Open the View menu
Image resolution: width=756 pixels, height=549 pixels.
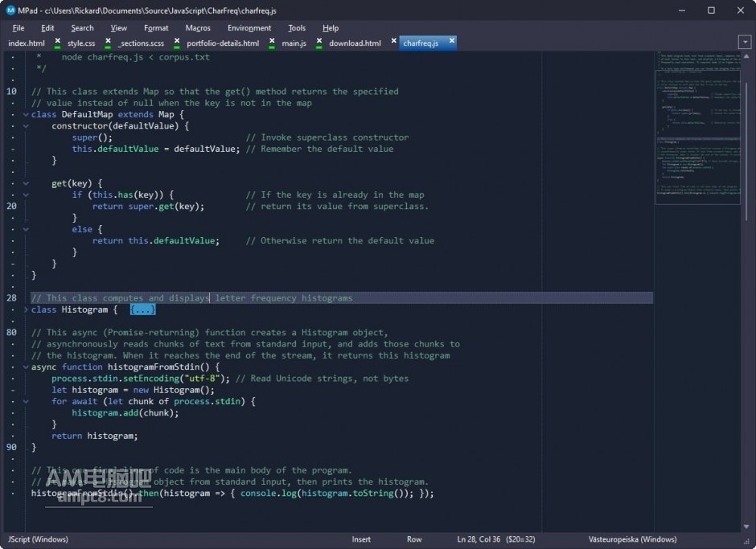[118, 28]
